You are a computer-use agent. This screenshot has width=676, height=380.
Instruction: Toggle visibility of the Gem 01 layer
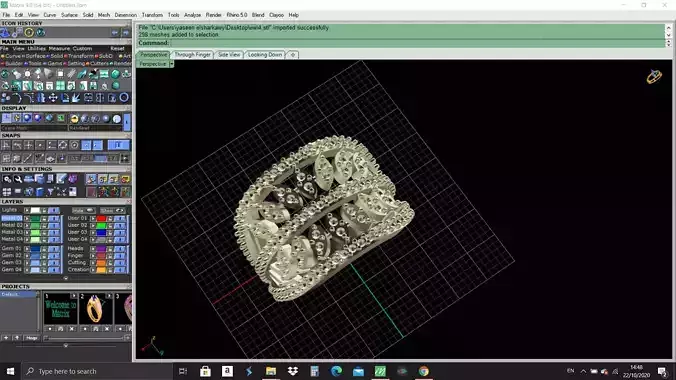(54, 249)
